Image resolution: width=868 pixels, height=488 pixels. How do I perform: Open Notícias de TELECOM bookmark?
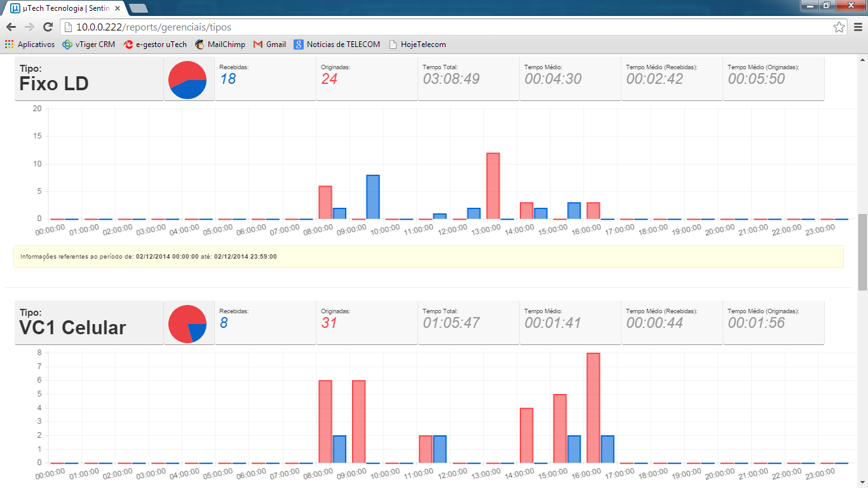pos(337,44)
